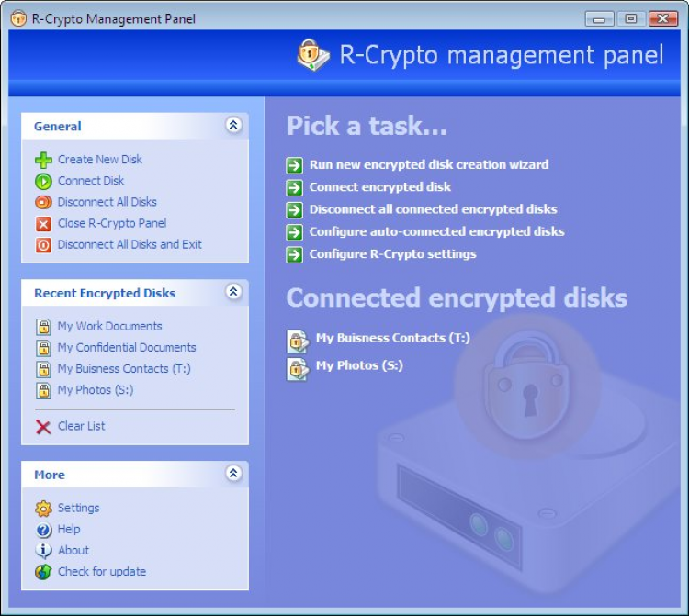Click the green plus Create New Disk icon

43,161
